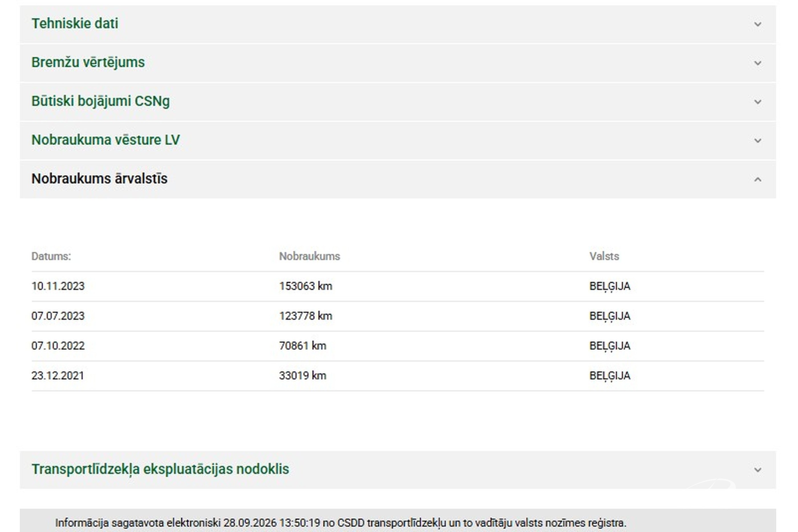This screenshot has width=798, height=532.
Task: Click chevron for Transportlīdzekļa ekspluatācijas nodoklis
Action: (x=758, y=470)
